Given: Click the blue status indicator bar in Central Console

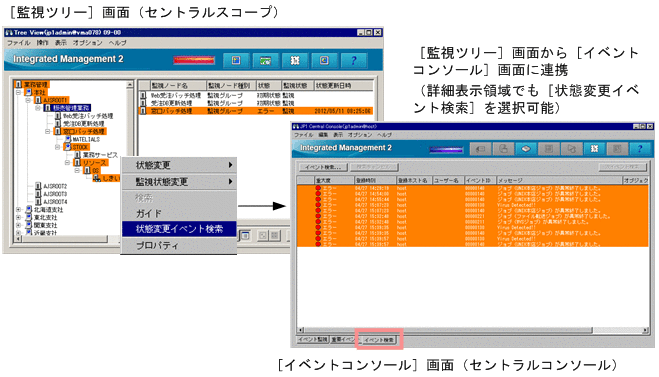Looking at the screenshot, I should point(446,149).
